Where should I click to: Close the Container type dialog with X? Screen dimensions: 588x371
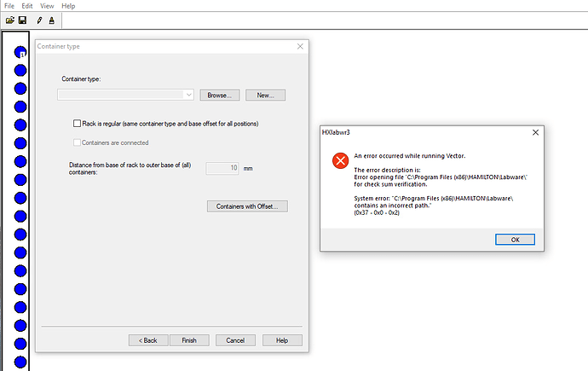click(x=299, y=46)
